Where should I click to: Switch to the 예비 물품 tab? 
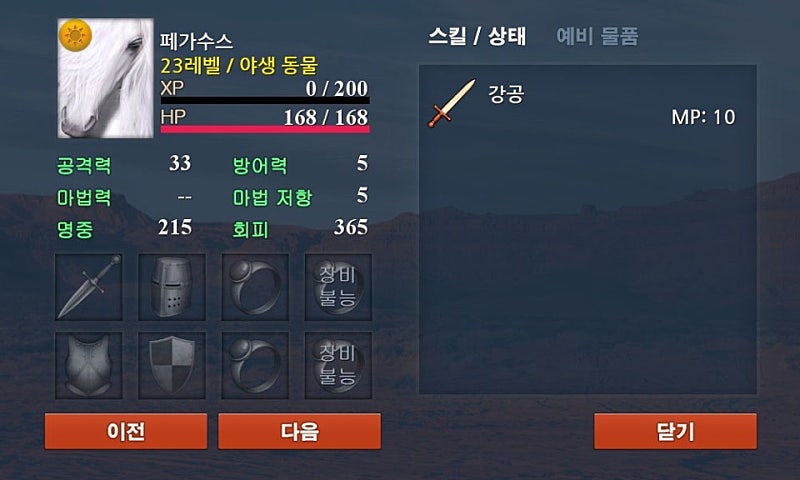pyautogui.click(x=597, y=36)
